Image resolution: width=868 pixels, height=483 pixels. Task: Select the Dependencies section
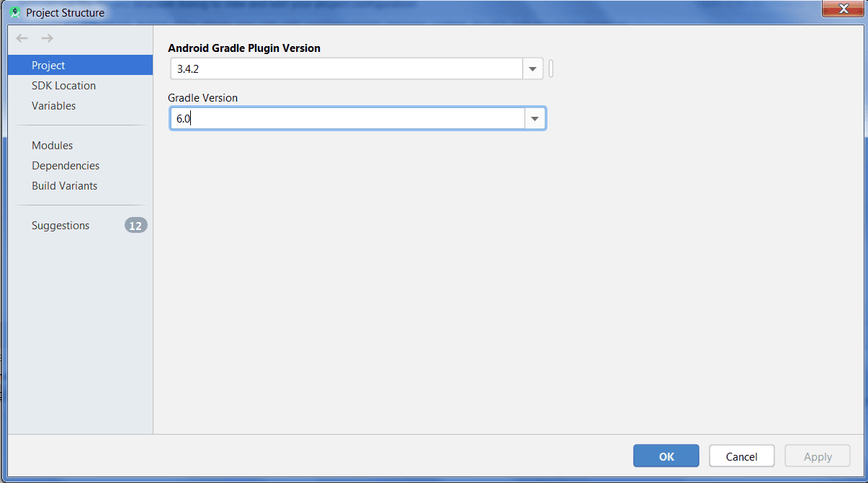[65, 165]
